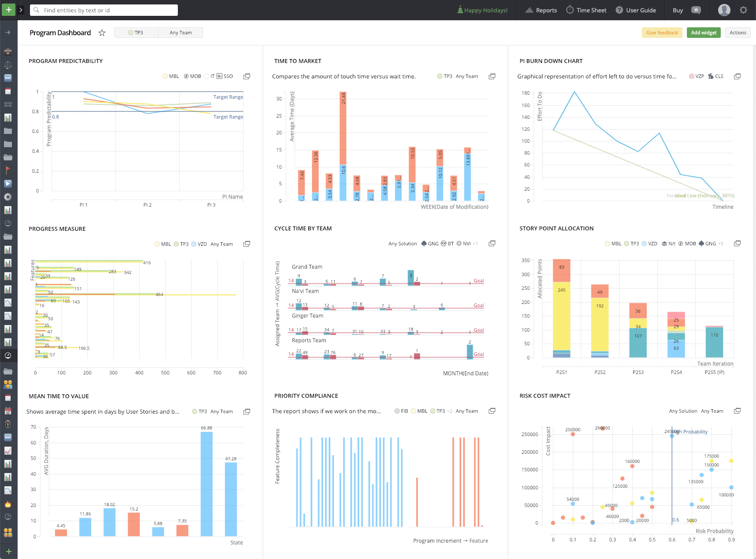Image resolution: width=756 pixels, height=559 pixels.
Task: Open User Guide
Action: 636,10
